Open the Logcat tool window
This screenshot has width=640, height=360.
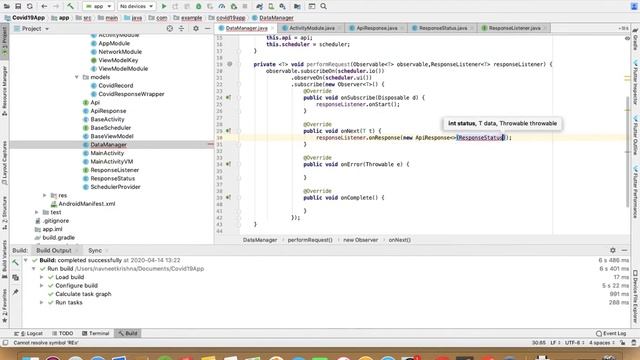pos(29,333)
